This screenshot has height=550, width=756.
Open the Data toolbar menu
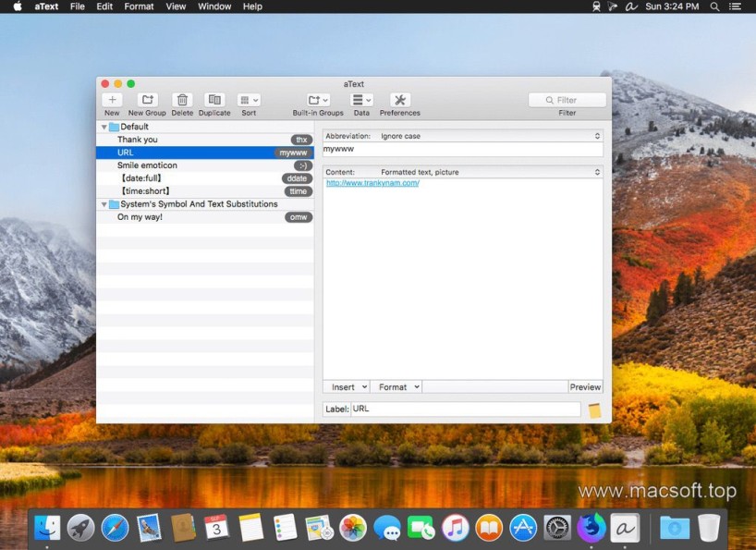361,100
